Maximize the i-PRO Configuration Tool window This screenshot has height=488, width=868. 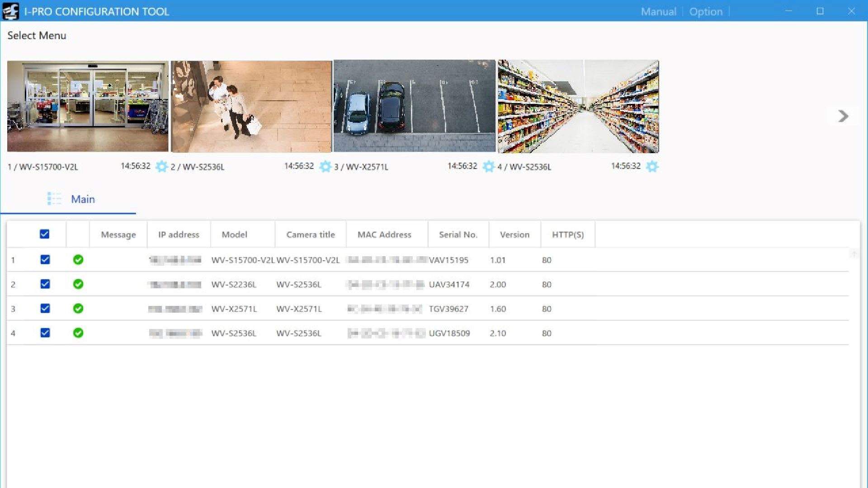(x=820, y=11)
